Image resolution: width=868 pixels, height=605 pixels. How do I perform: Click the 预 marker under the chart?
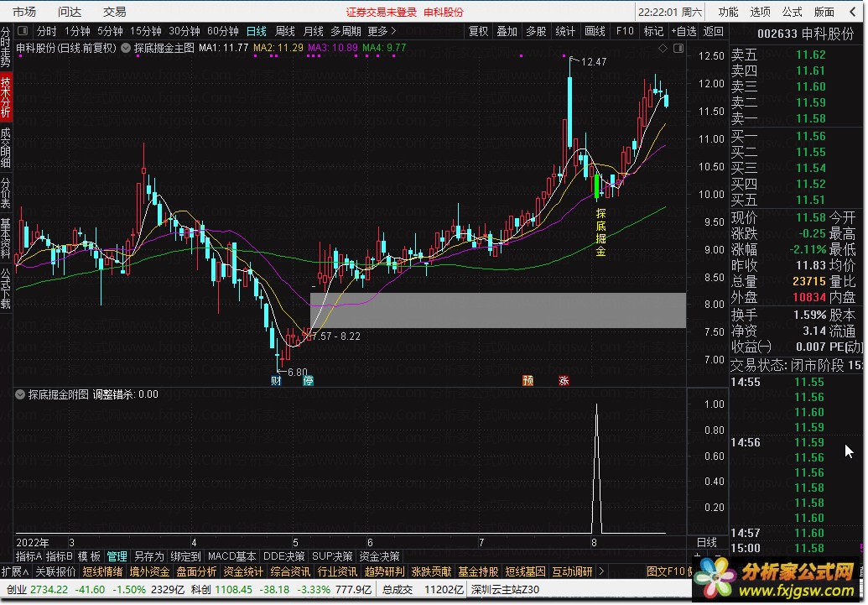pos(528,381)
